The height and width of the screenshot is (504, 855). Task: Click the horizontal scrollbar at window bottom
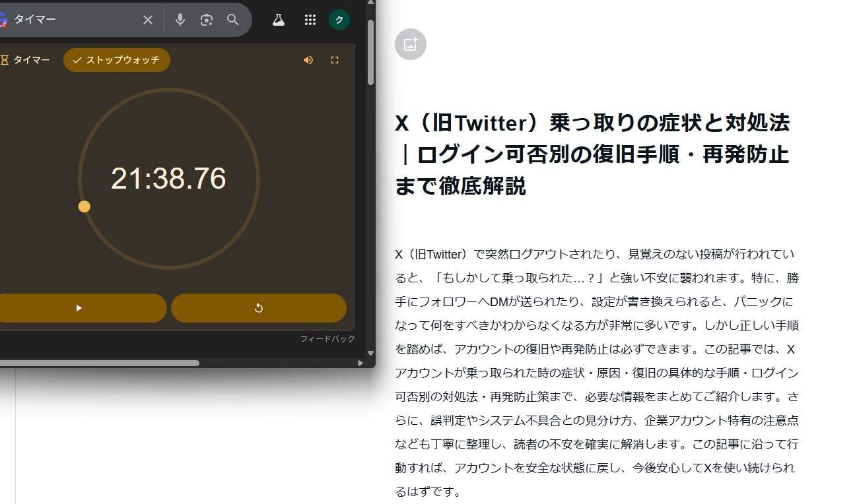(99, 363)
